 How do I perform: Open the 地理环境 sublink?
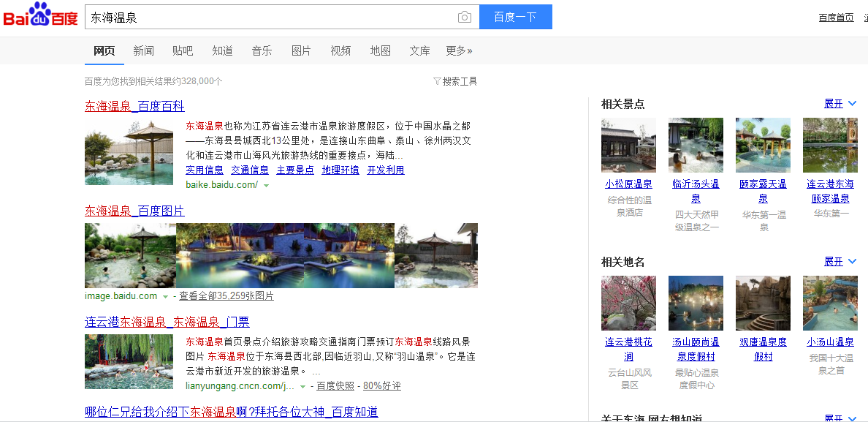coord(340,170)
